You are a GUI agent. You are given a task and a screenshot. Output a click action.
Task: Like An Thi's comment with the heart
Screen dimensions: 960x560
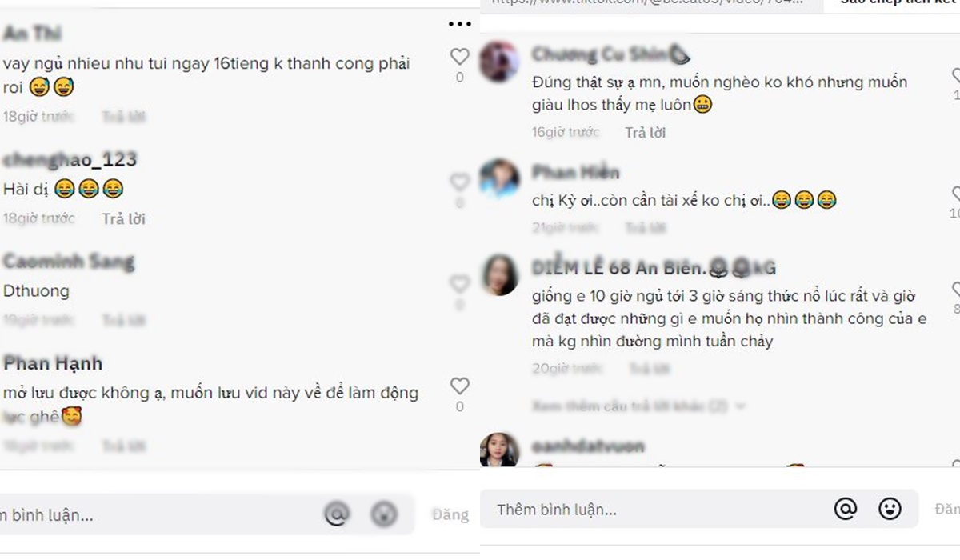pos(459,57)
